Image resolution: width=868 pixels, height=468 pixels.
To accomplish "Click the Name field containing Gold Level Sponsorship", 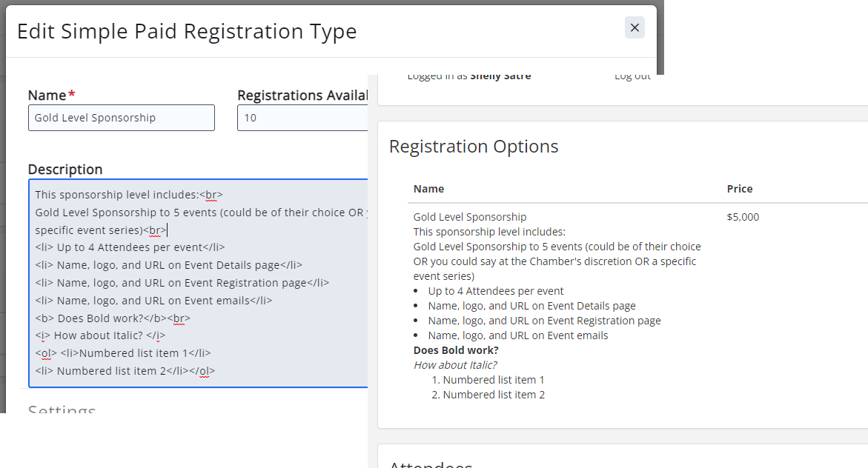I will click(122, 118).
